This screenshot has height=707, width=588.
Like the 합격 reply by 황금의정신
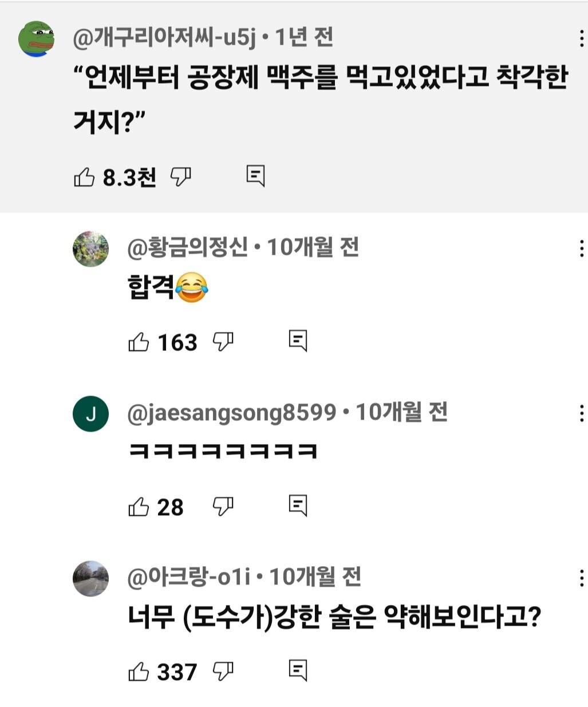pos(139,342)
